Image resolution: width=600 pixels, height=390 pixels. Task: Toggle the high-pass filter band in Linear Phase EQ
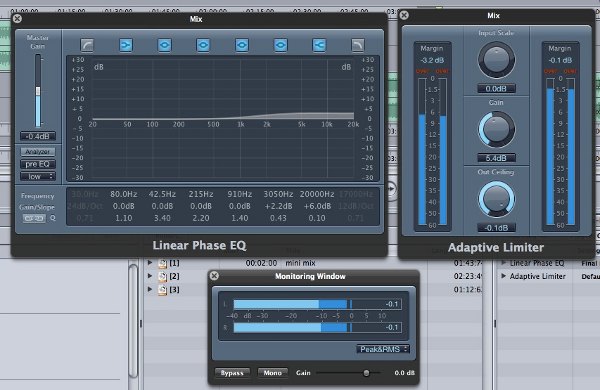(x=87, y=45)
